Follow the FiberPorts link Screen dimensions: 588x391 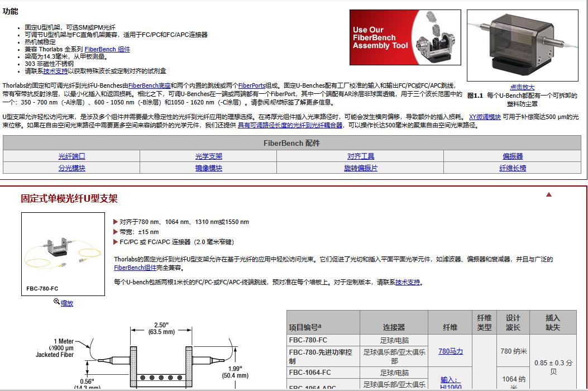coord(252,85)
